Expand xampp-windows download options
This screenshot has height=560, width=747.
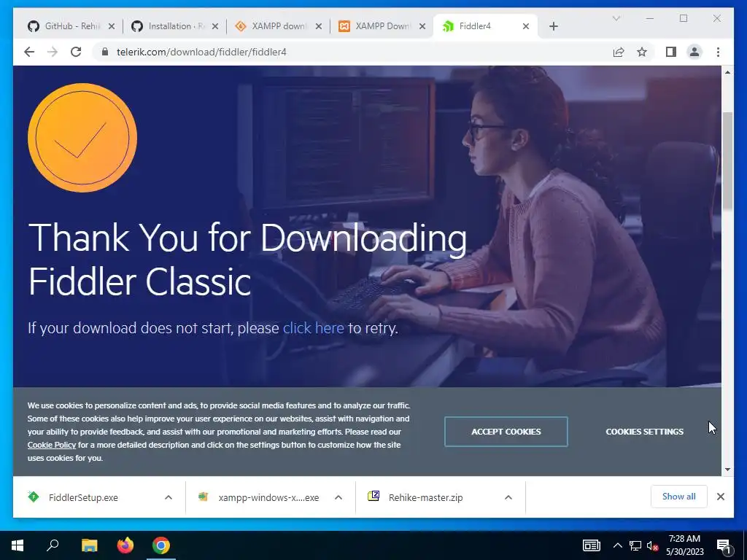point(338,497)
